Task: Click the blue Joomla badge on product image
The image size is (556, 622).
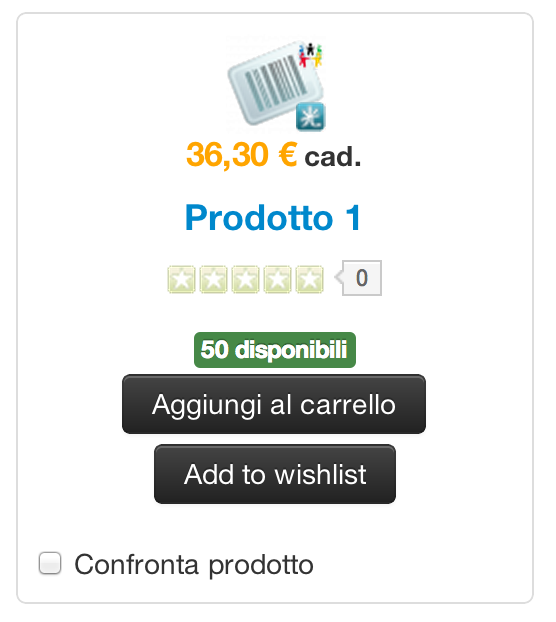Action: (x=311, y=117)
